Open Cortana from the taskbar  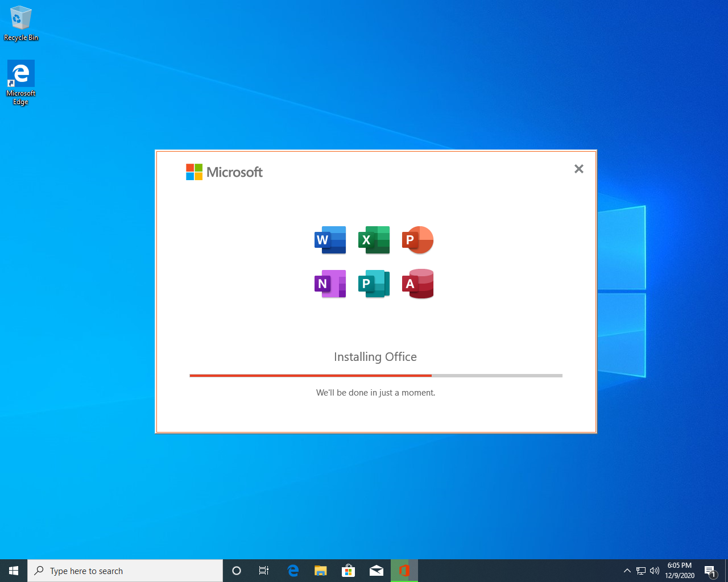pos(237,571)
